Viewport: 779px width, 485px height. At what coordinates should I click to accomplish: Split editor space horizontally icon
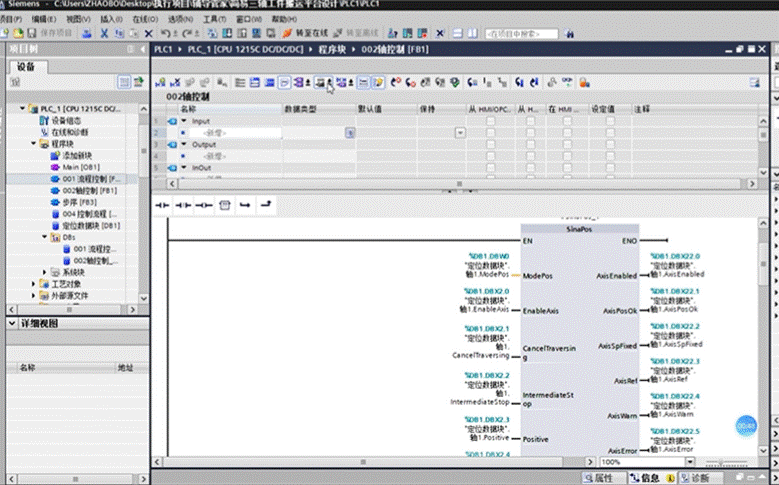458,33
